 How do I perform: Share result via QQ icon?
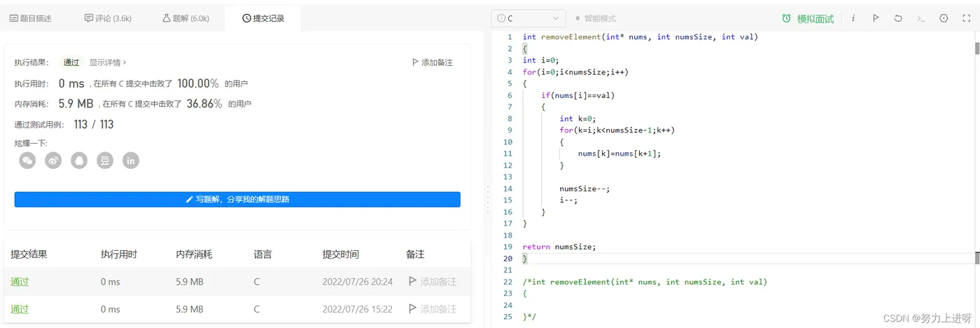tap(79, 160)
